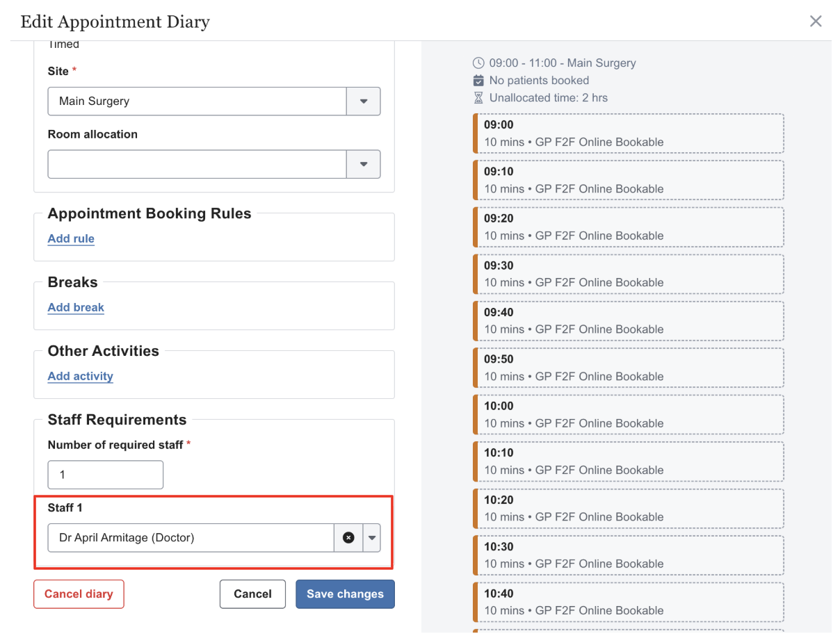Screen dimensions: 840x638
Task: Click the Add activity link
Action: coord(80,376)
